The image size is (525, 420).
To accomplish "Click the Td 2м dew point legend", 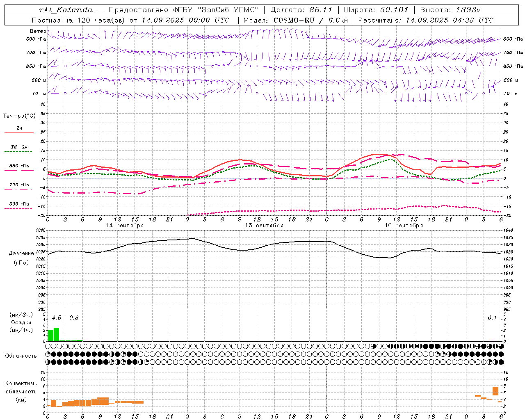I will (x=19, y=148).
